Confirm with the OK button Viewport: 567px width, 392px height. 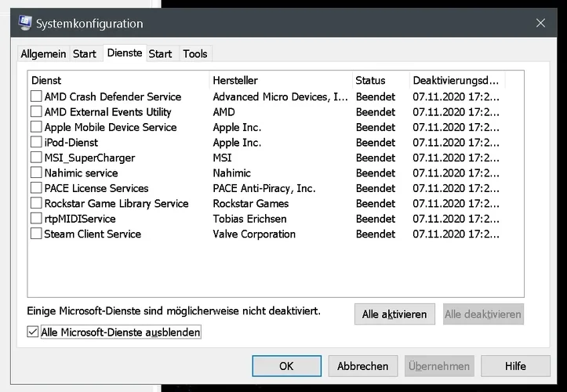pyautogui.click(x=286, y=366)
